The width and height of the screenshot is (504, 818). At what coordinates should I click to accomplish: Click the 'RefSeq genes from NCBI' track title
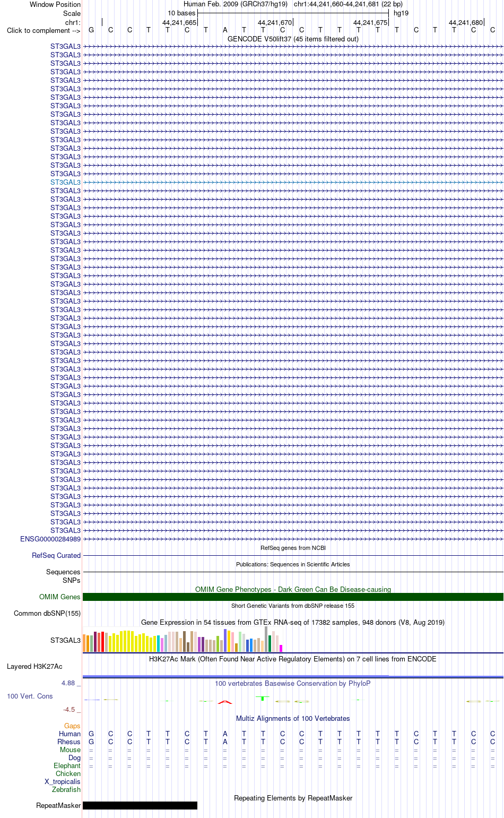coord(293,548)
